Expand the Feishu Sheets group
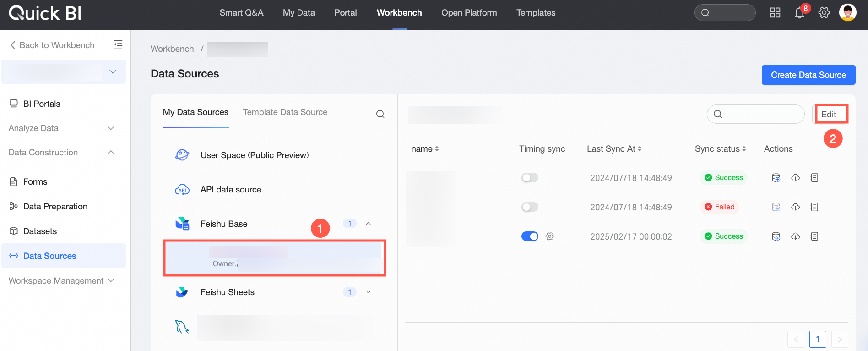This screenshot has height=351, width=868. [369, 292]
